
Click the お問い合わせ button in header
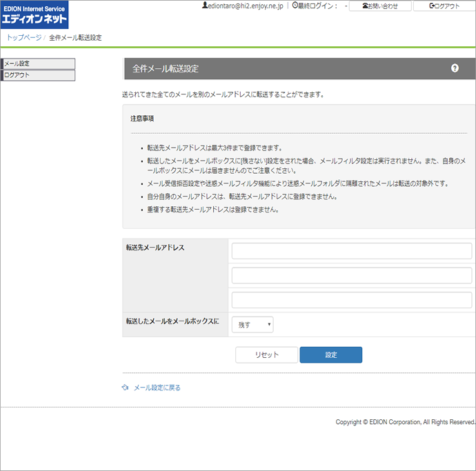point(380,6)
